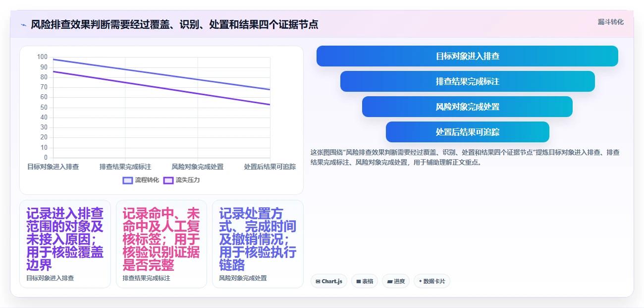Click the 流失压力 legend color box
This screenshot has width=644, height=308.
tap(168, 180)
